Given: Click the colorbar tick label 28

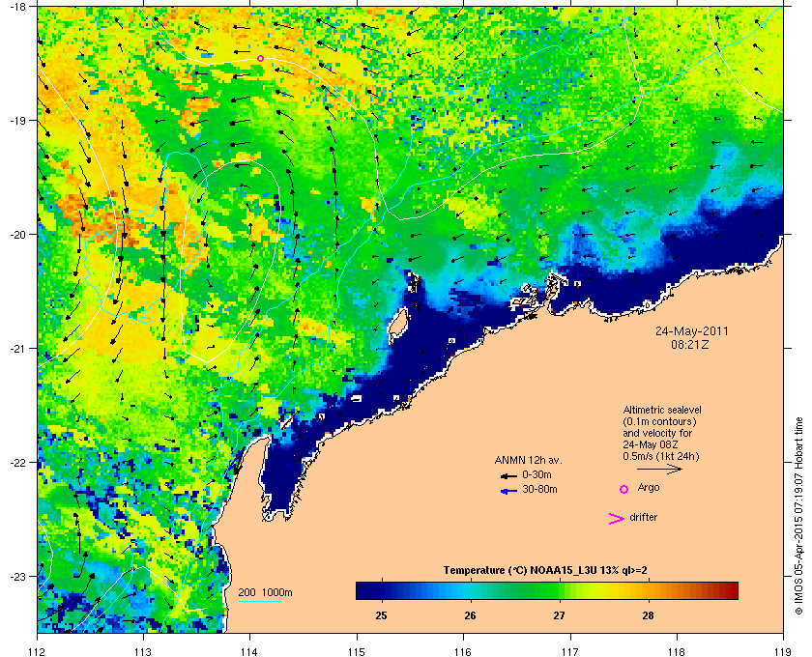Looking at the screenshot, I should 648,615.
